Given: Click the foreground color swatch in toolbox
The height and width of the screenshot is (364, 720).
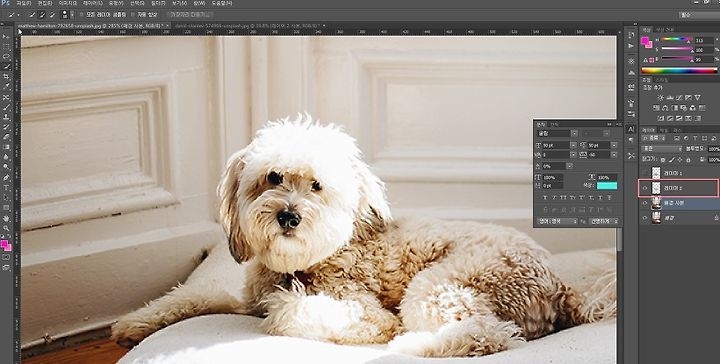Looking at the screenshot, I should pyautogui.click(x=4, y=244).
